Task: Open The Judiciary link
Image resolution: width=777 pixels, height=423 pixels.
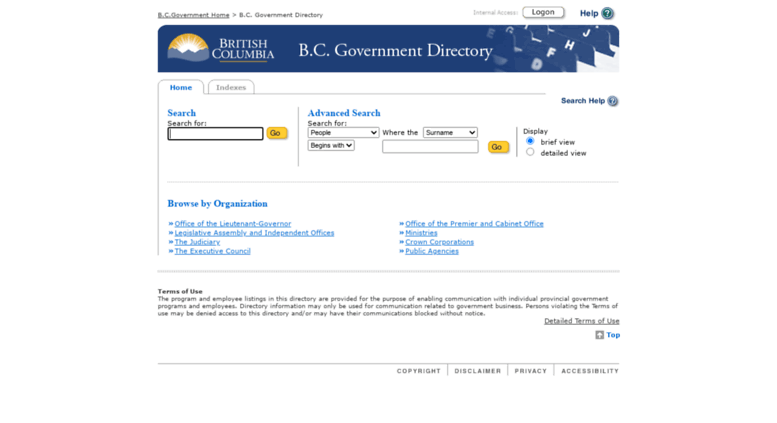Action: pyautogui.click(x=197, y=242)
